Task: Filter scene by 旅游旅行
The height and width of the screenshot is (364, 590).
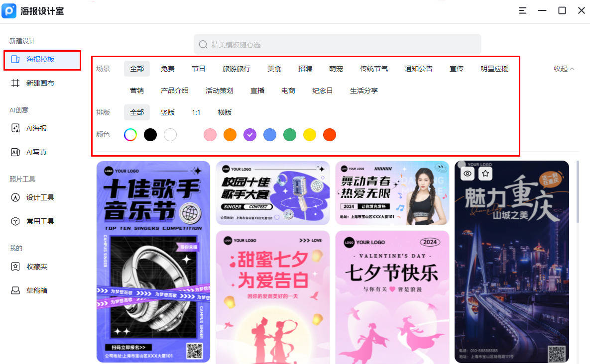Action: pos(236,69)
